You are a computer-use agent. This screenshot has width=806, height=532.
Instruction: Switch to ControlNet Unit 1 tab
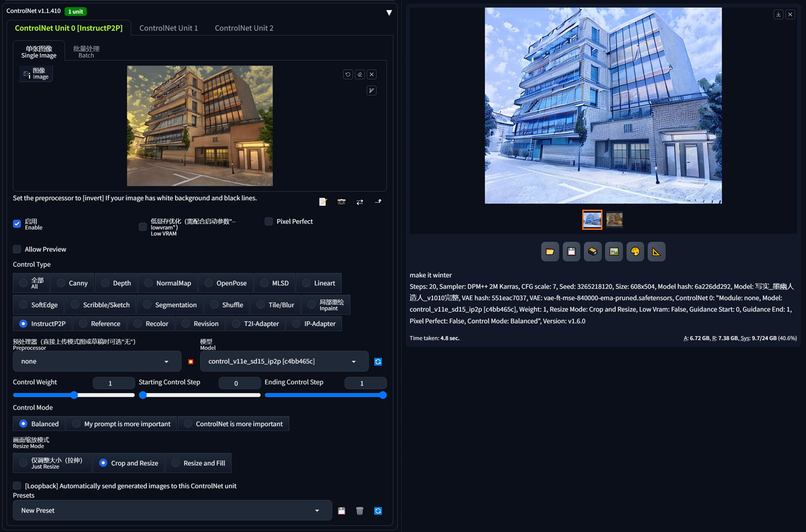[x=169, y=28]
